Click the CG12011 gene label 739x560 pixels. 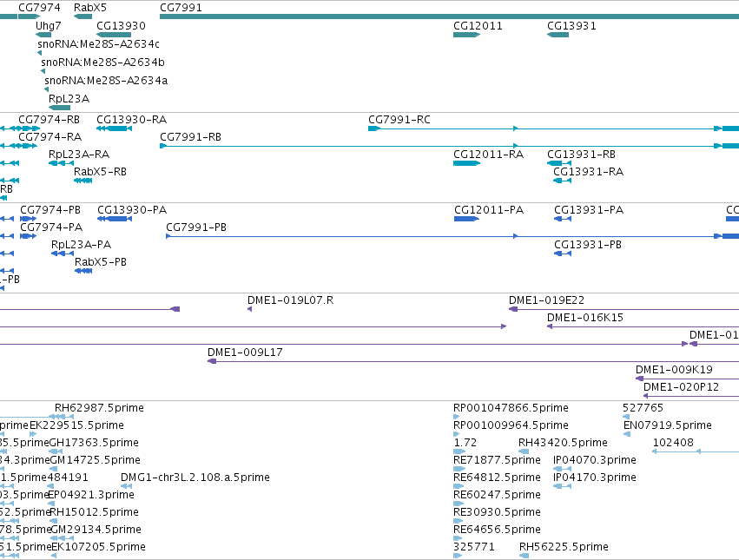coord(478,26)
